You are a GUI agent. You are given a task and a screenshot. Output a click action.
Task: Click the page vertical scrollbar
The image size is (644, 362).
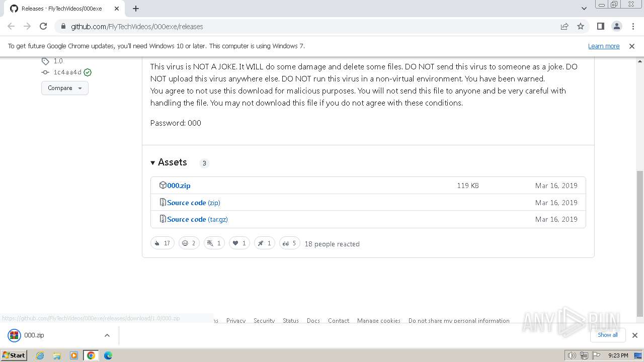pos(640,244)
